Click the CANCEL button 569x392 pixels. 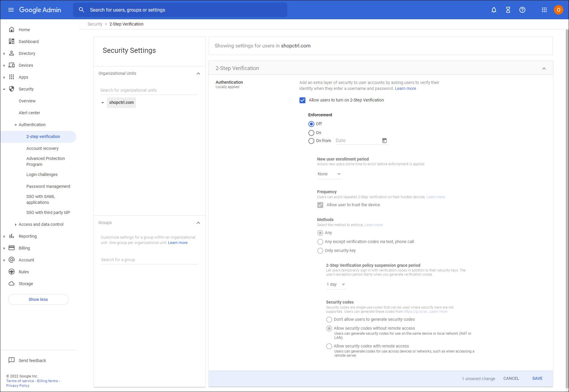pyautogui.click(x=511, y=378)
